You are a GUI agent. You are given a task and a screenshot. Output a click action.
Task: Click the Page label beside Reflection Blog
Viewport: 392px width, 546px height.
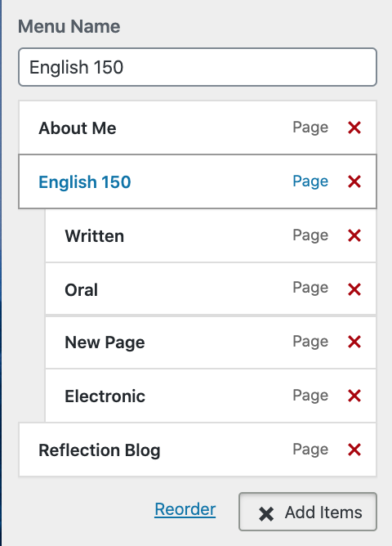[310, 450]
